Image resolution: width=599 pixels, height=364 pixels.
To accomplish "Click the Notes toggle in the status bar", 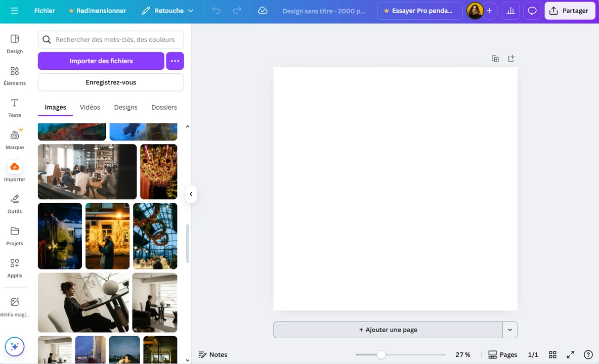I will point(213,354).
